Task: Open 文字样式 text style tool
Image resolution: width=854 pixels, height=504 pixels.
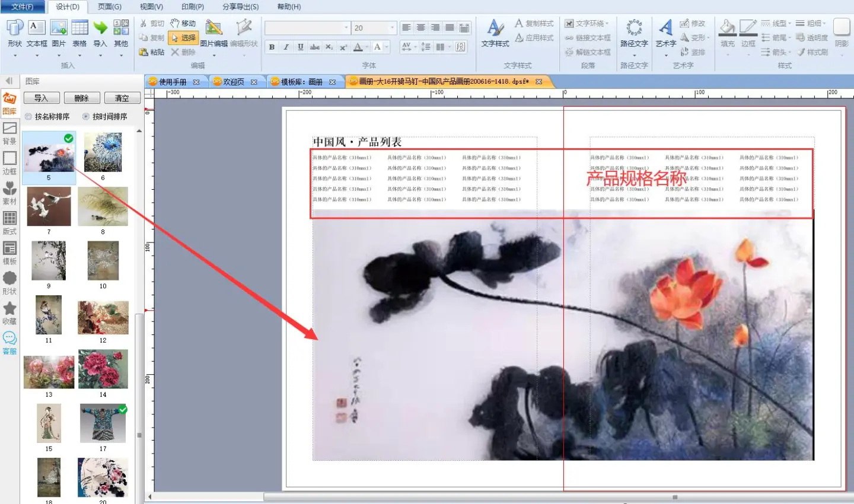Action: click(x=495, y=33)
